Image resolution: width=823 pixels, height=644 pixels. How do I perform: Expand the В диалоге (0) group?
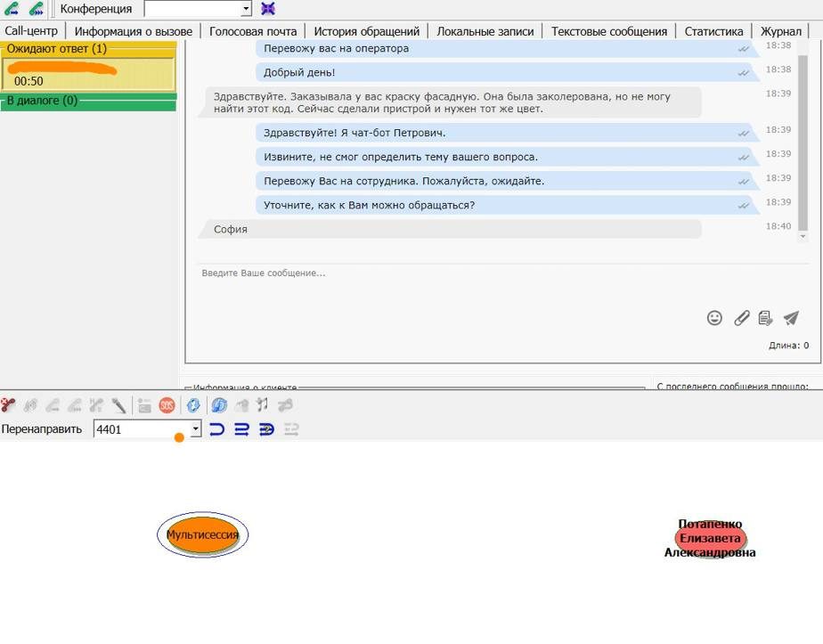87,102
